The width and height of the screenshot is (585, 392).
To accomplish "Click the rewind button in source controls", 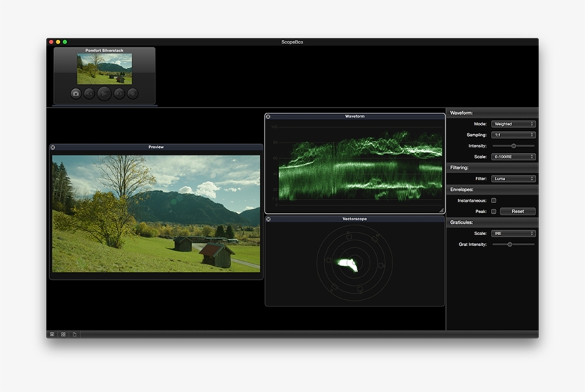I will pos(89,93).
